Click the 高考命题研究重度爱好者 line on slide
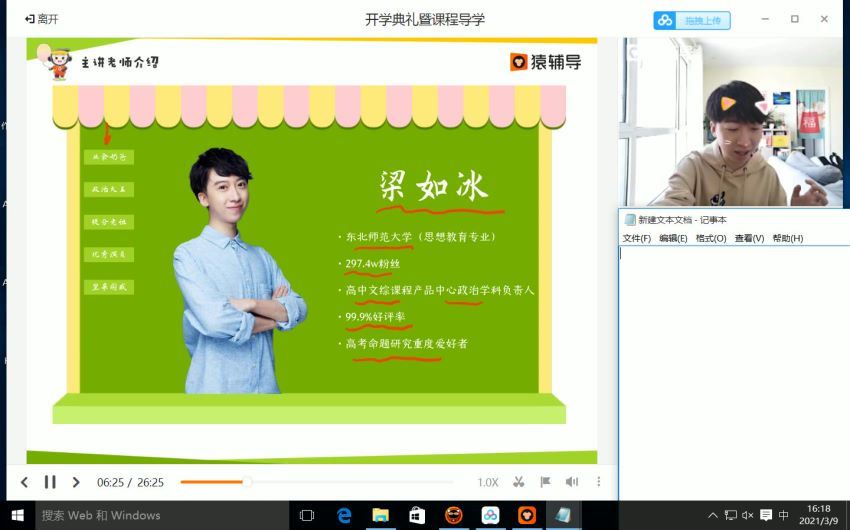Viewport: 850px width, 530px height. pyautogui.click(x=406, y=344)
